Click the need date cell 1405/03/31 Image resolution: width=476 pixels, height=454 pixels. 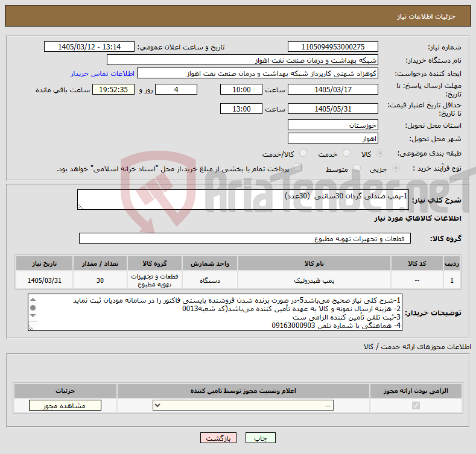click(x=44, y=280)
